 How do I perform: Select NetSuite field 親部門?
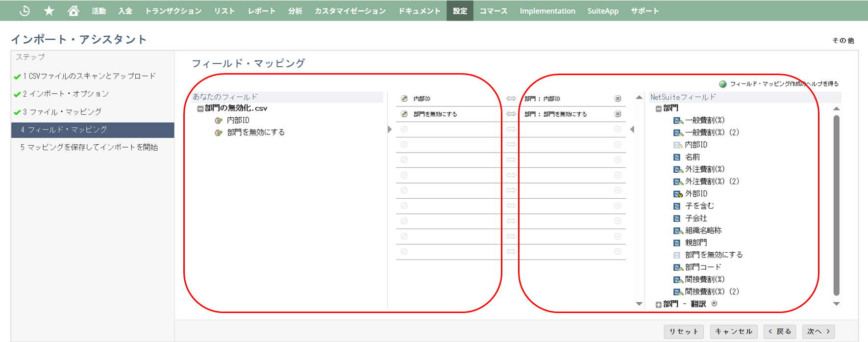tap(696, 243)
